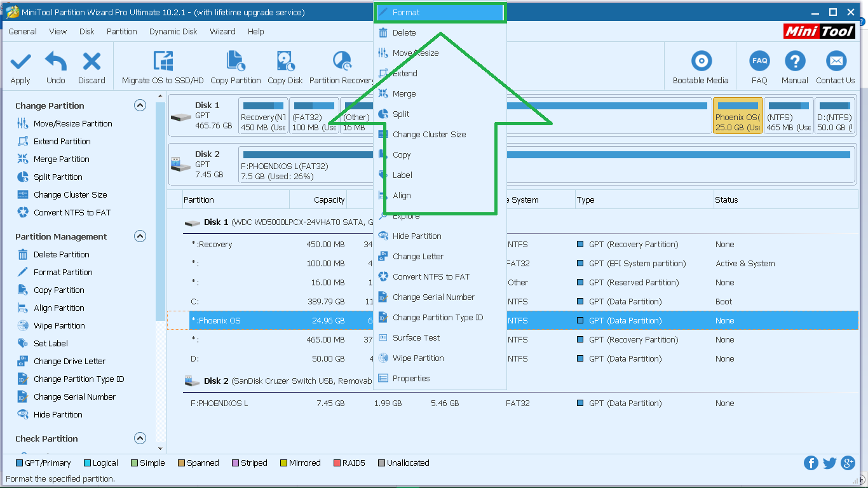Screen dimensions: 868x488
Task: Select Delete in the context menu
Action: pos(440,33)
